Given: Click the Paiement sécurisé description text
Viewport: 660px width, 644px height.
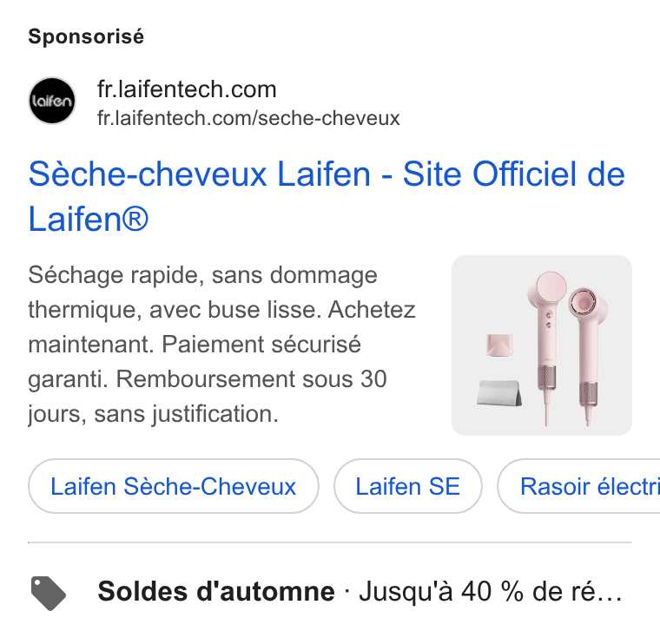Looking at the screenshot, I should point(261,345).
